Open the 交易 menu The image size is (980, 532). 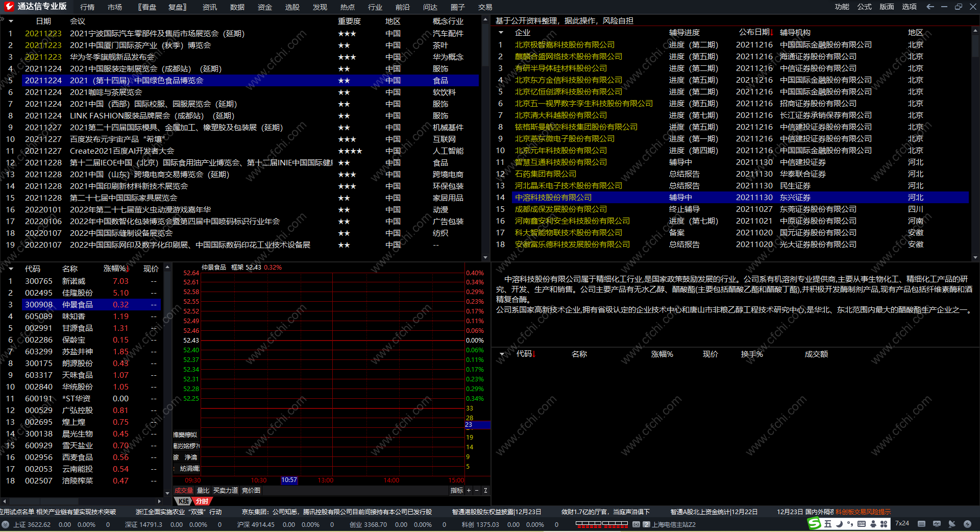[x=485, y=7]
